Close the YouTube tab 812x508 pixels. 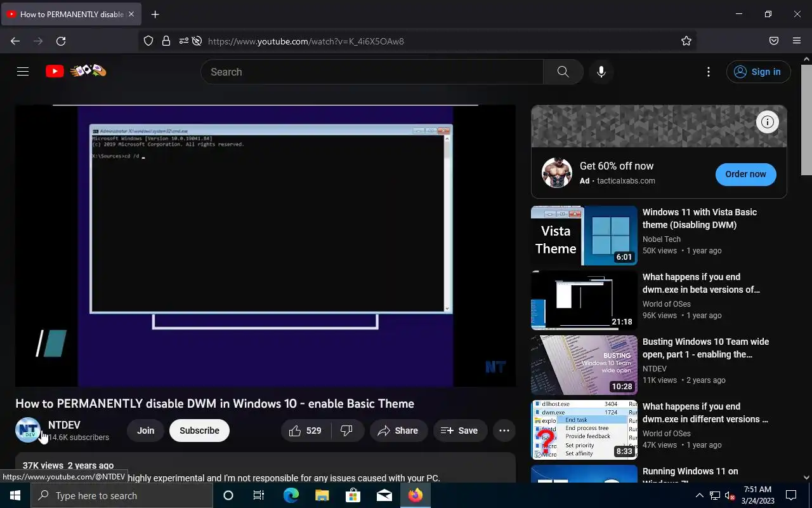click(x=131, y=14)
